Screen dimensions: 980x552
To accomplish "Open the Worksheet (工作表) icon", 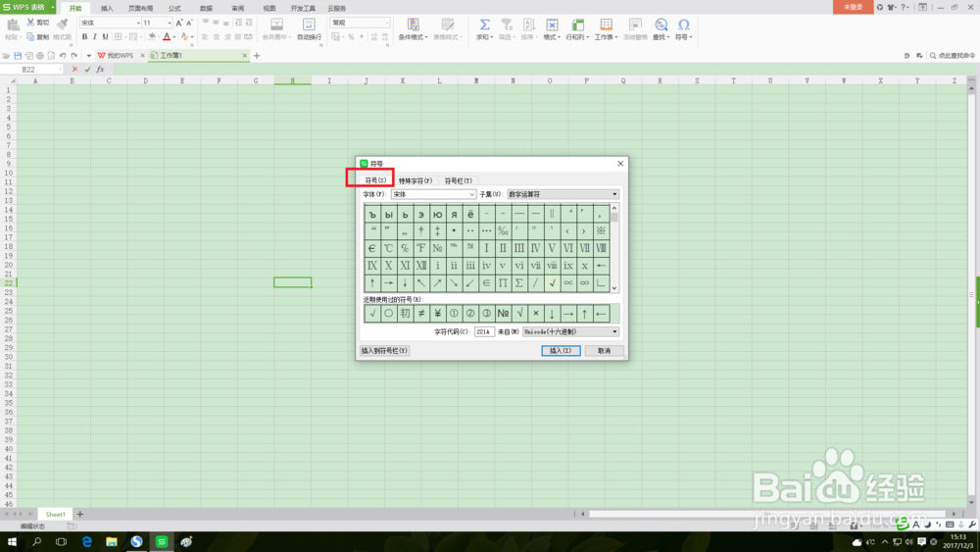I will (x=606, y=25).
